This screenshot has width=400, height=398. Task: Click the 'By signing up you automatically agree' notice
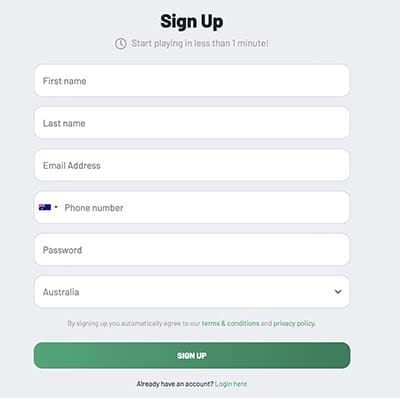tap(191, 323)
